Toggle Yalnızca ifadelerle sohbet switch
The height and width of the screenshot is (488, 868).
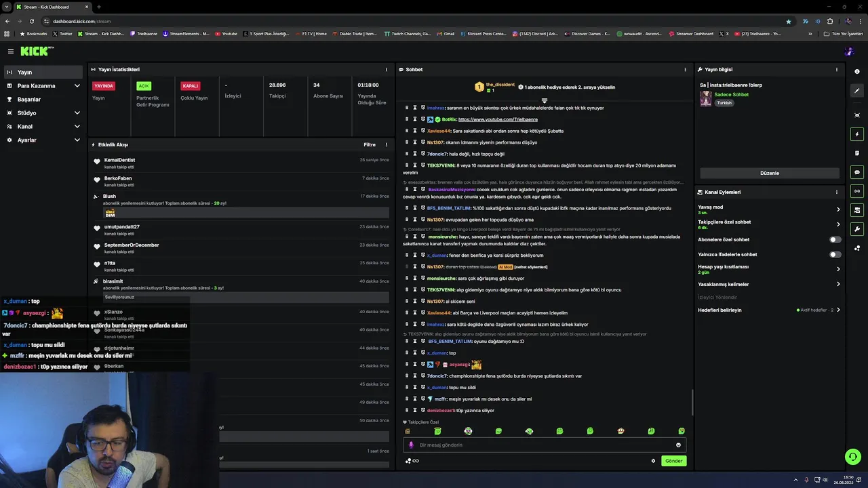(835, 254)
